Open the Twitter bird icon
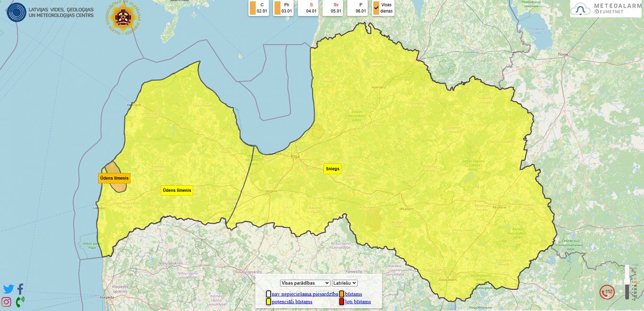This screenshot has height=311, width=644. pyautogui.click(x=8, y=289)
